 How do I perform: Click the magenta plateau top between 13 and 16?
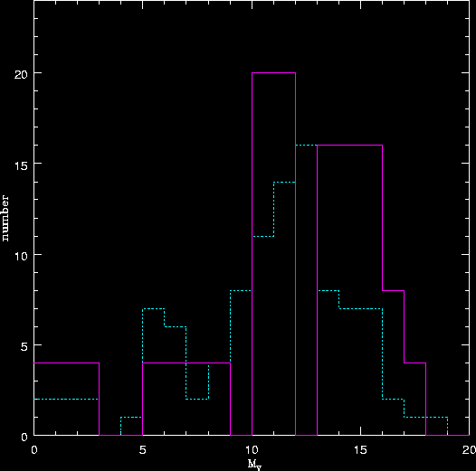tap(349, 146)
